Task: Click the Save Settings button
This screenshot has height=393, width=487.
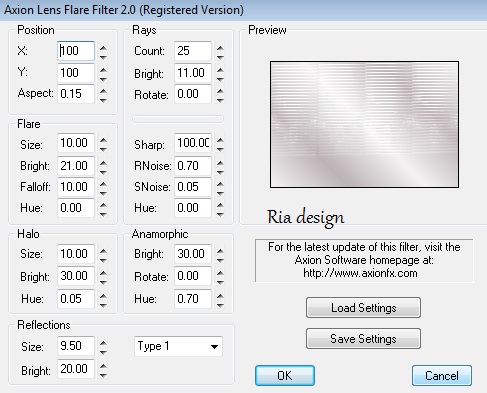Action: pyautogui.click(x=363, y=339)
